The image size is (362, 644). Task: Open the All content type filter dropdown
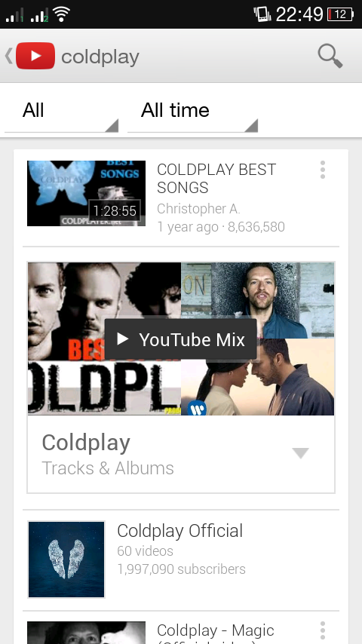click(62, 111)
